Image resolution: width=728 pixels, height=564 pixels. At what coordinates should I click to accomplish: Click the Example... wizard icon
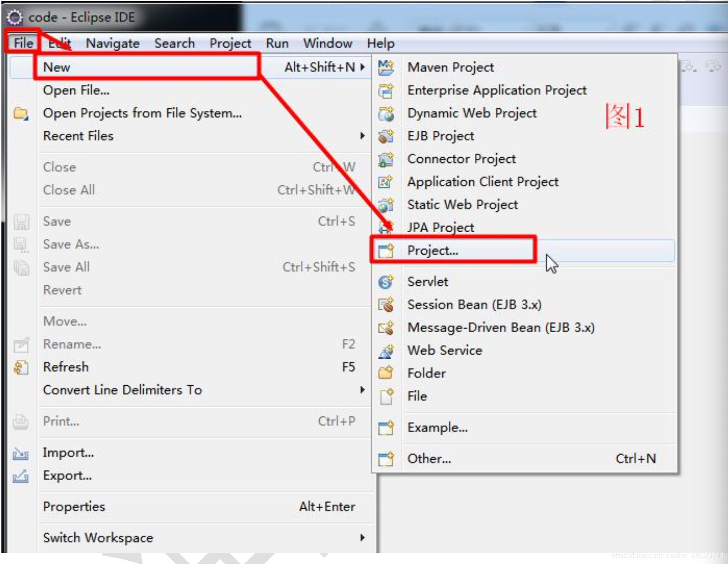click(386, 427)
